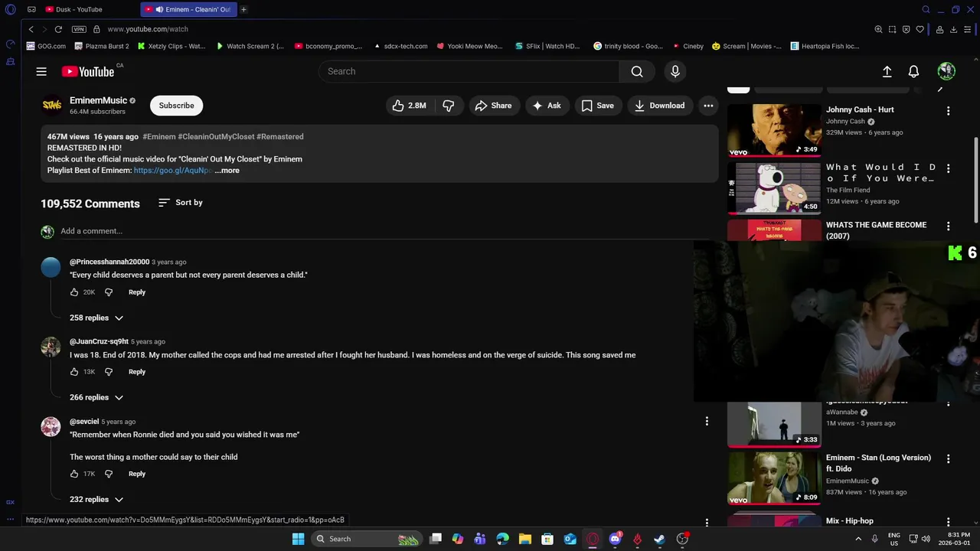980x551 pixels.
Task: Click the YouTube search box
Action: click(469, 71)
